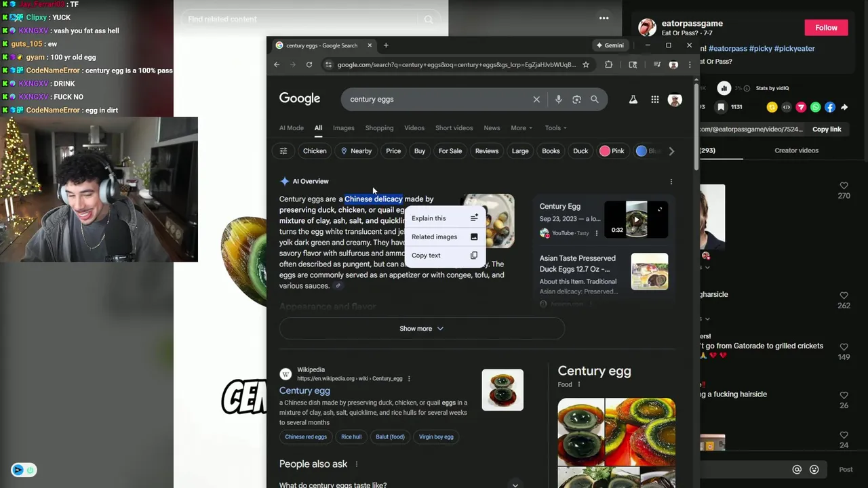Viewport: 868px width, 488px height.
Task: Click the Balut (food) related chip
Action: click(x=390, y=437)
